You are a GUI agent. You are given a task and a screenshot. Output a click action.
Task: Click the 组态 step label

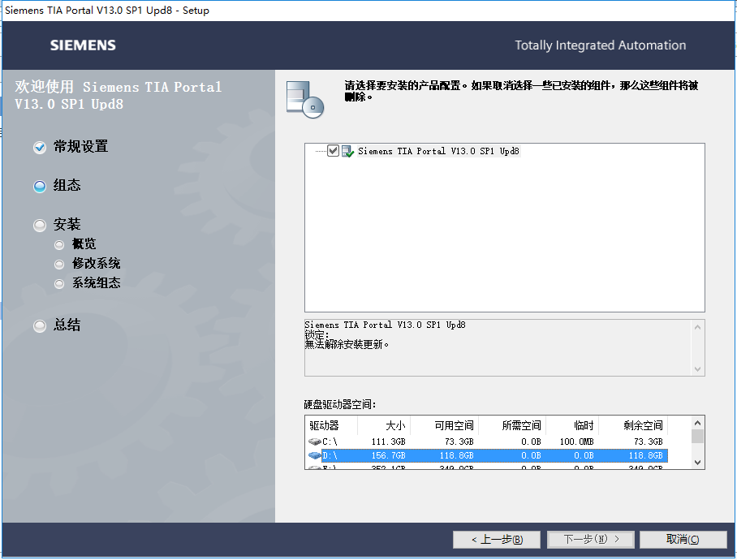coord(67,186)
